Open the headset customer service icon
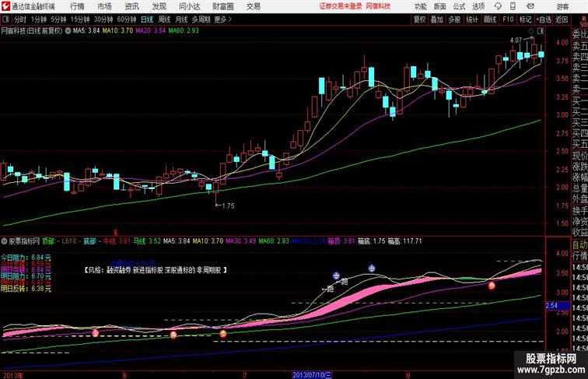This screenshot has width=588, height=379. tap(498, 6)
